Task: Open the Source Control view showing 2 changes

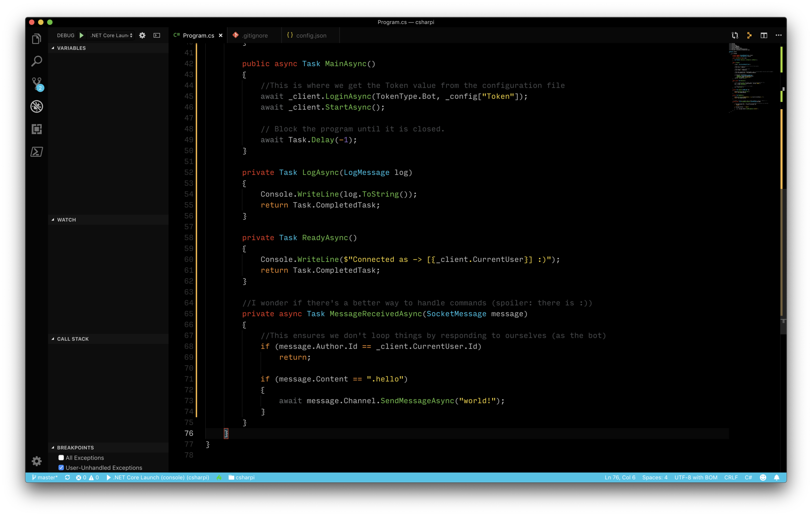Action: tap(36, 84)
